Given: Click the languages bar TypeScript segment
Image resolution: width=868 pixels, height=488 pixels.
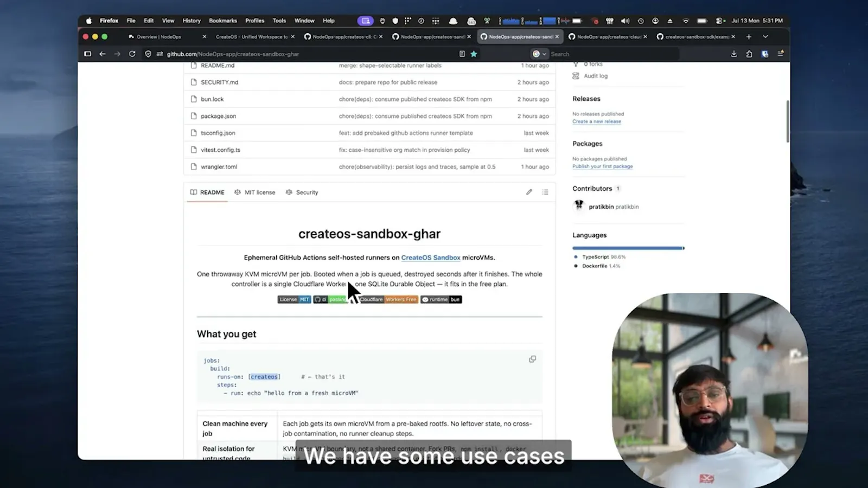Looking at the screenshot, I should tap(627, 248).
